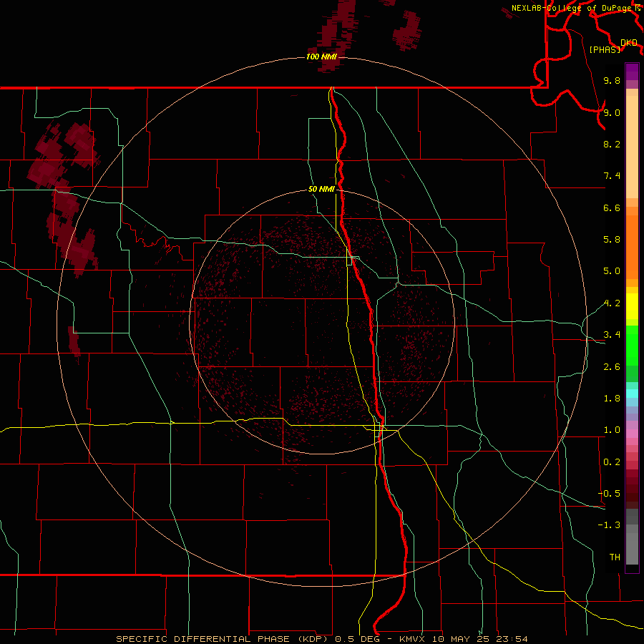Pick the pink band of the color scale
The image size is (644, 644).
632,434
